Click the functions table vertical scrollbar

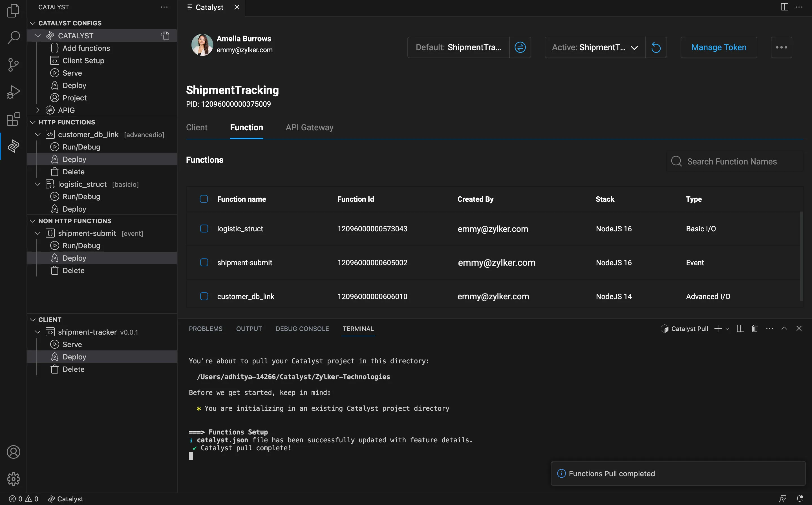801,256
